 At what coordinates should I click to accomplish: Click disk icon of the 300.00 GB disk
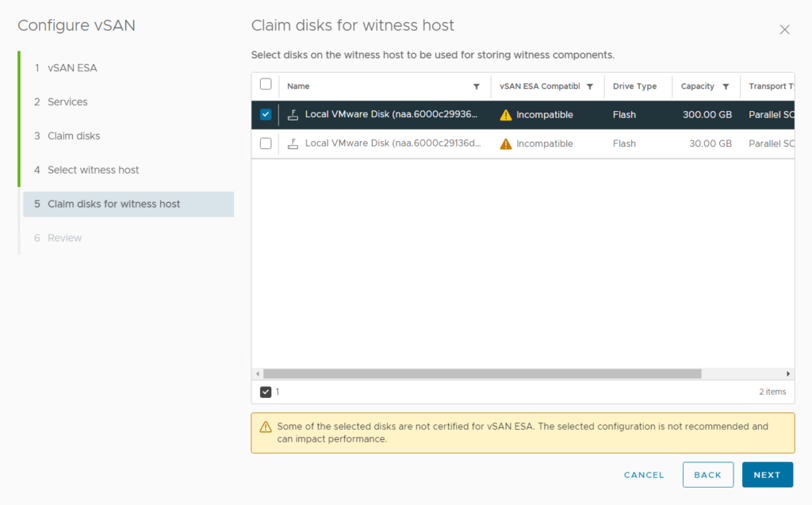(293, 115)
